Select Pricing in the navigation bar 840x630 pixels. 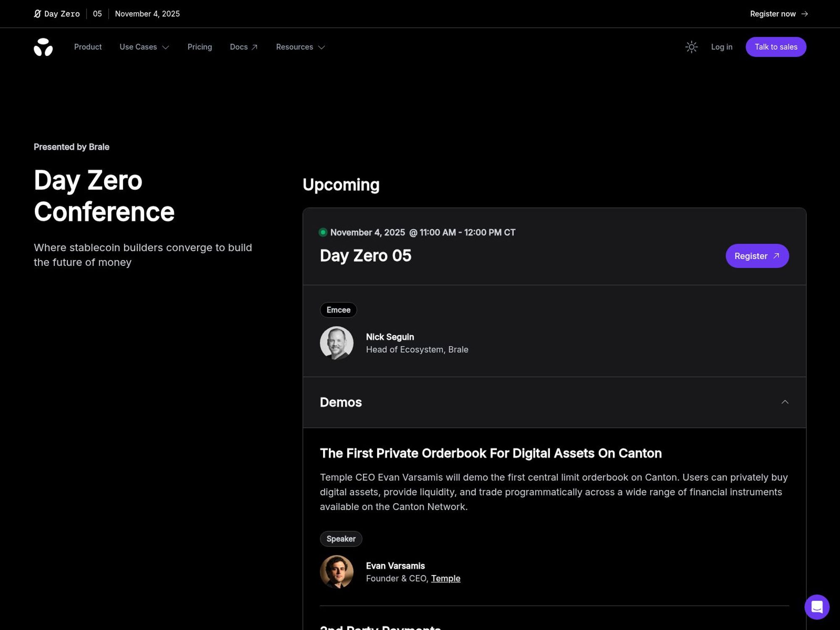(199, 47)
